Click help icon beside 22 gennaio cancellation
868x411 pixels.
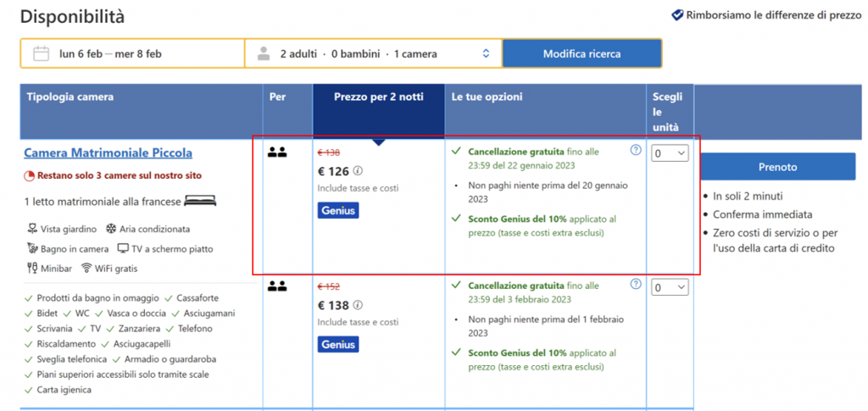pyautogui.click(x=636, y=150)
